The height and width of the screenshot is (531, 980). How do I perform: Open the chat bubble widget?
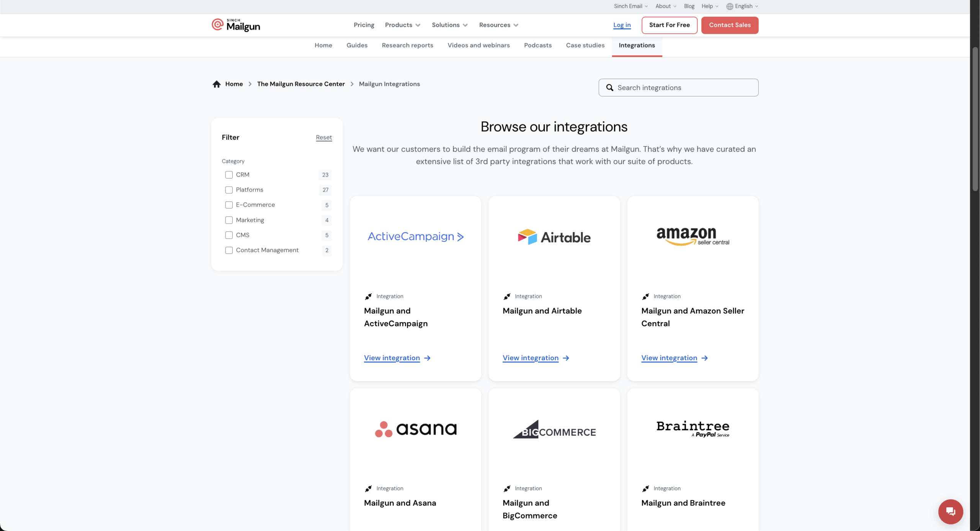coord(950,511)
